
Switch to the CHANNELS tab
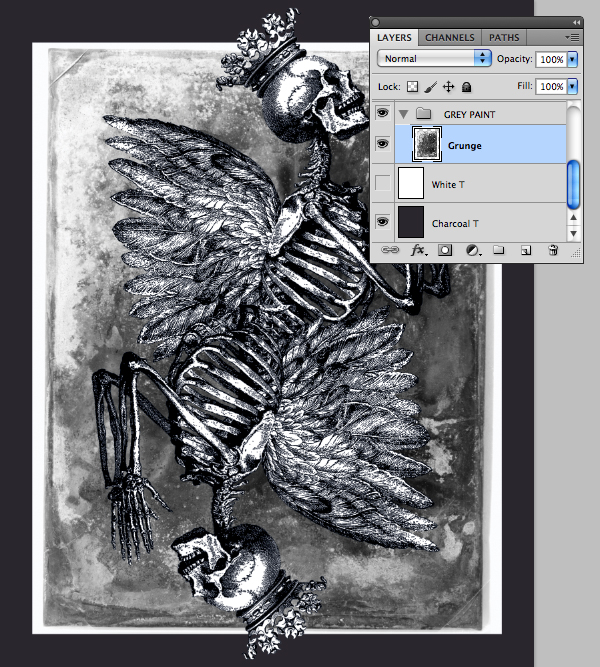click(450, 37)
